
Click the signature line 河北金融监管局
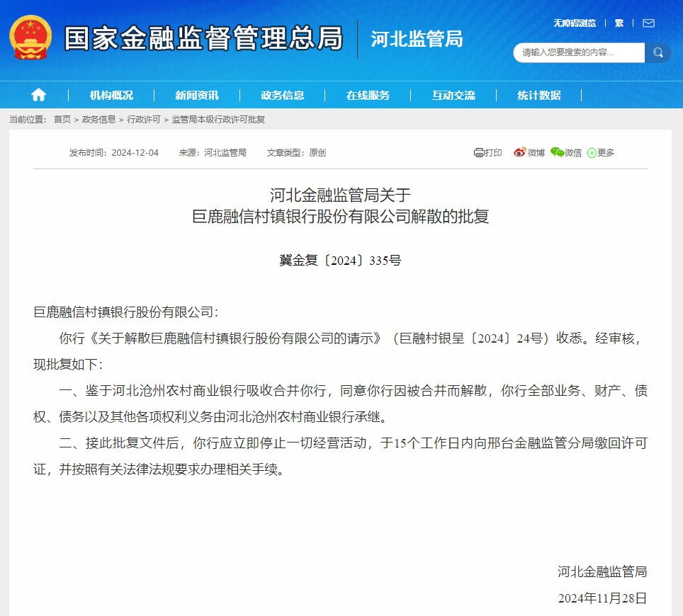(x=602, y=571)
